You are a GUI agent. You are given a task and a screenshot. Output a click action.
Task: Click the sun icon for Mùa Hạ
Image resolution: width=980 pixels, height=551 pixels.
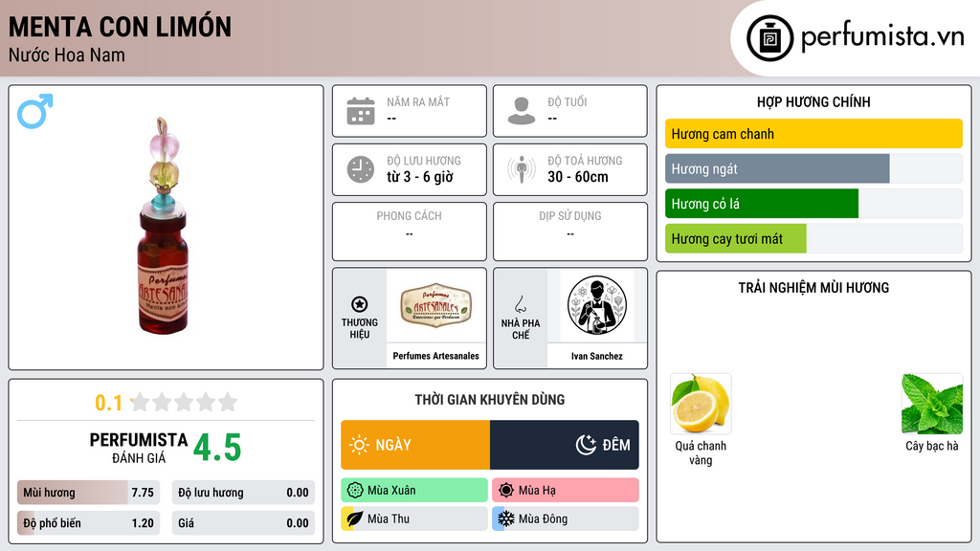pos(506,491)
